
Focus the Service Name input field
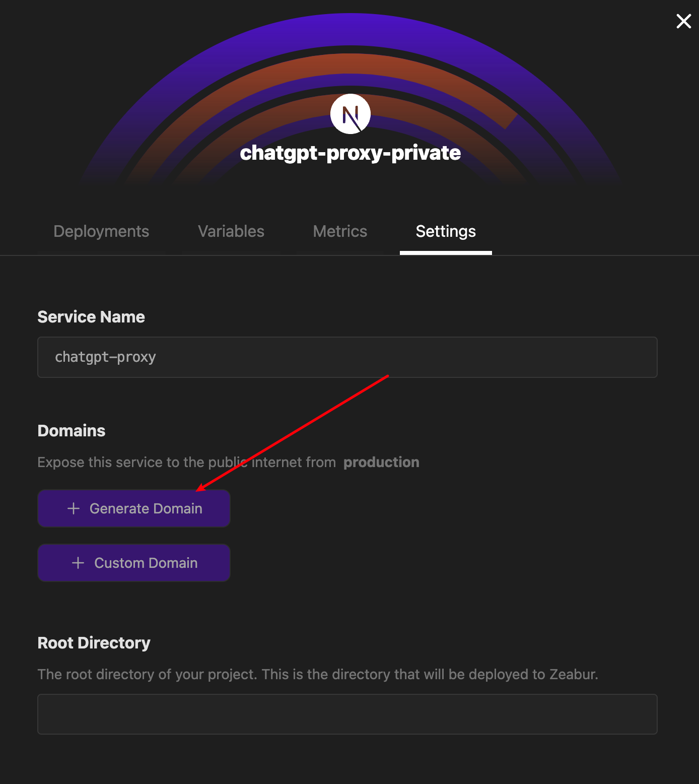pos(347,357)
